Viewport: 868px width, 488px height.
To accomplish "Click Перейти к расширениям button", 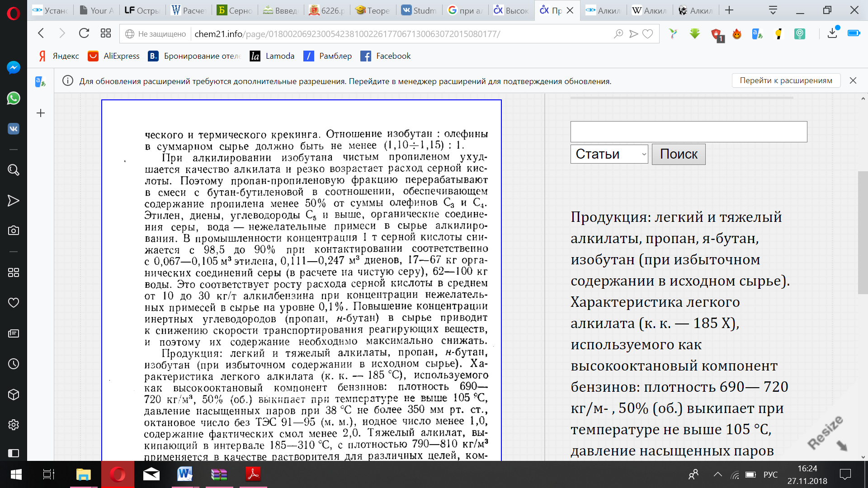I will [786, 80].
